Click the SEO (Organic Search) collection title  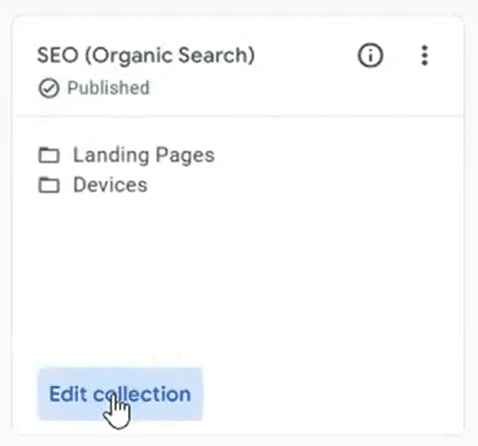point(146,55)
